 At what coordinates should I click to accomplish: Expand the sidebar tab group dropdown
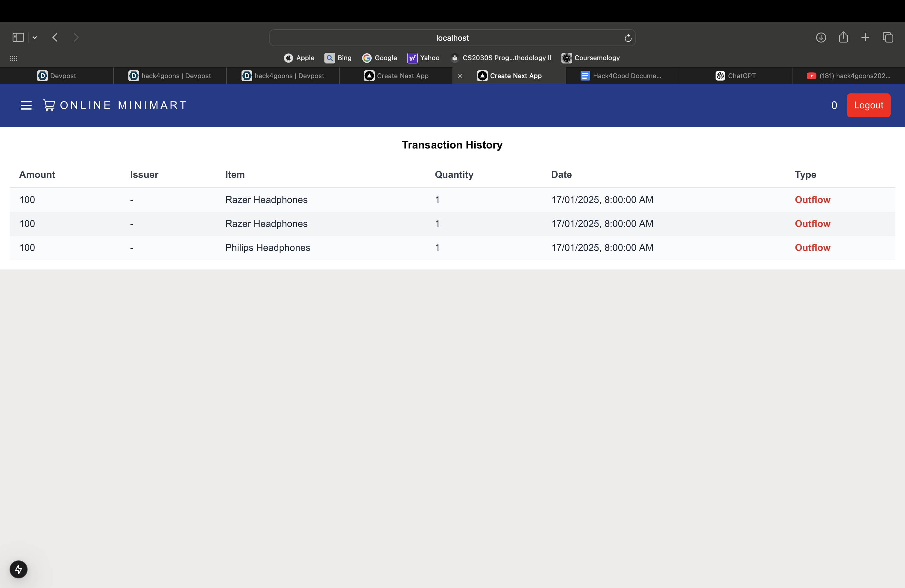[x=35, y=38]
